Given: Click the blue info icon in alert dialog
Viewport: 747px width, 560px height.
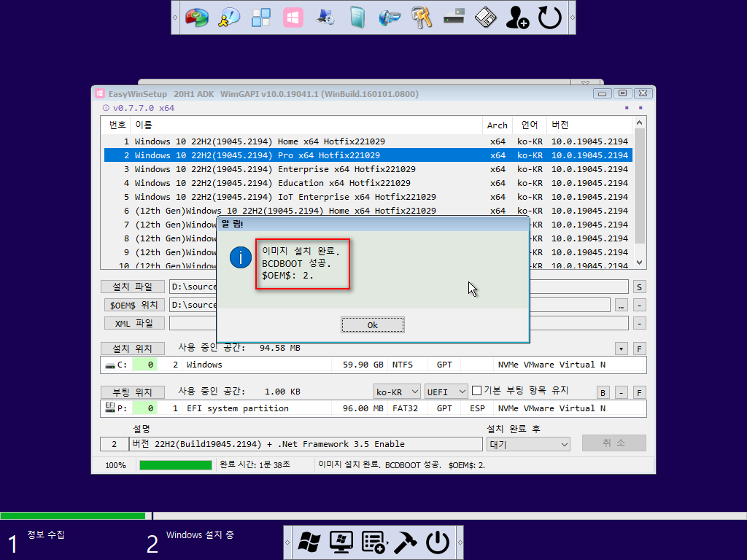Looking at the screenshot, I should click(x=241, y=257).
